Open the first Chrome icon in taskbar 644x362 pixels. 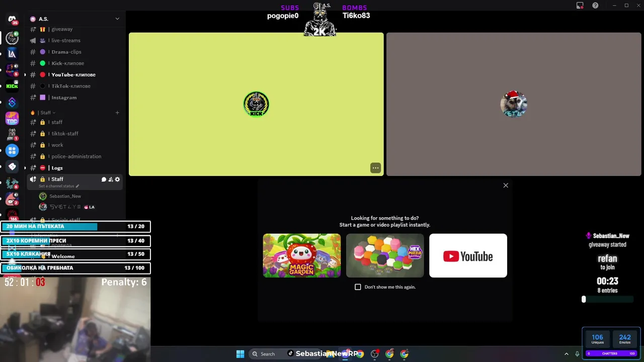pyautogui.click(x=360, y=354)
